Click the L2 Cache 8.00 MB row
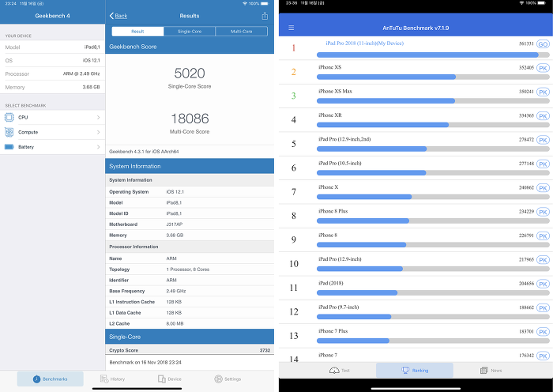 pyautogui.click(x=190, y=323)
